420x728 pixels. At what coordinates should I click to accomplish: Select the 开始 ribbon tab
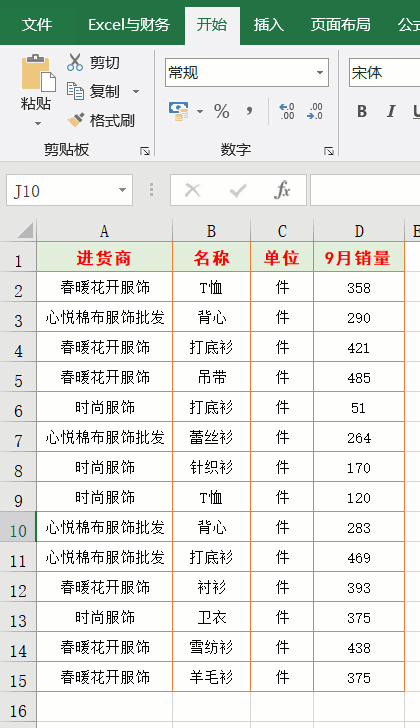click(212, 25)
